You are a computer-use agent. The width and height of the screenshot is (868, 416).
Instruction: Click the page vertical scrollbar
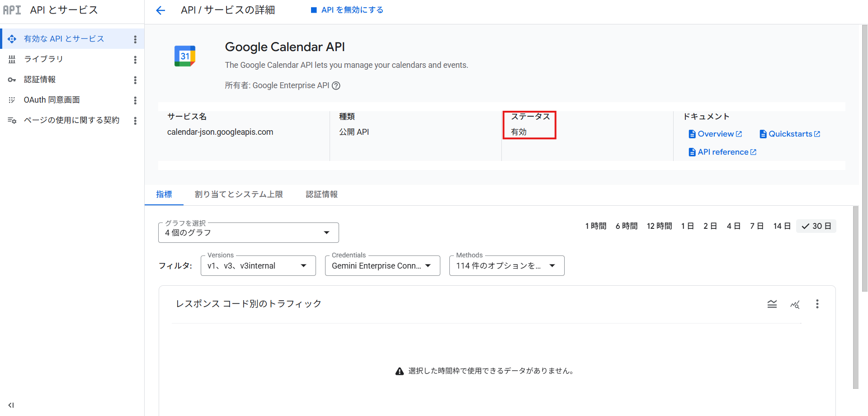[x=864, y=158]
